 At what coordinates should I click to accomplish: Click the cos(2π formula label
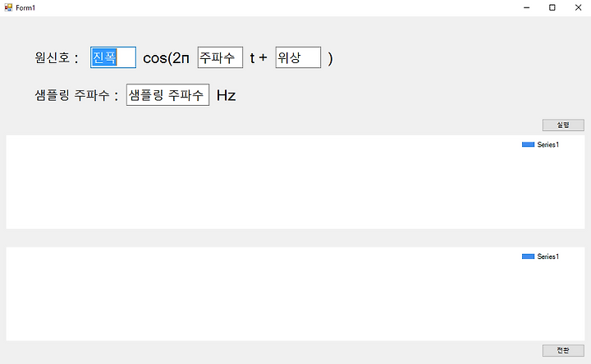point(166,58)
